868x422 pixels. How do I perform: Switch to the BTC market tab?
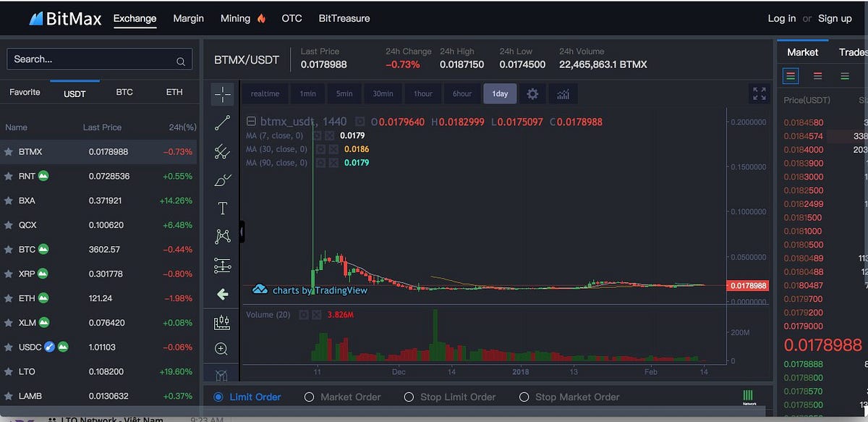click(124, 92)
